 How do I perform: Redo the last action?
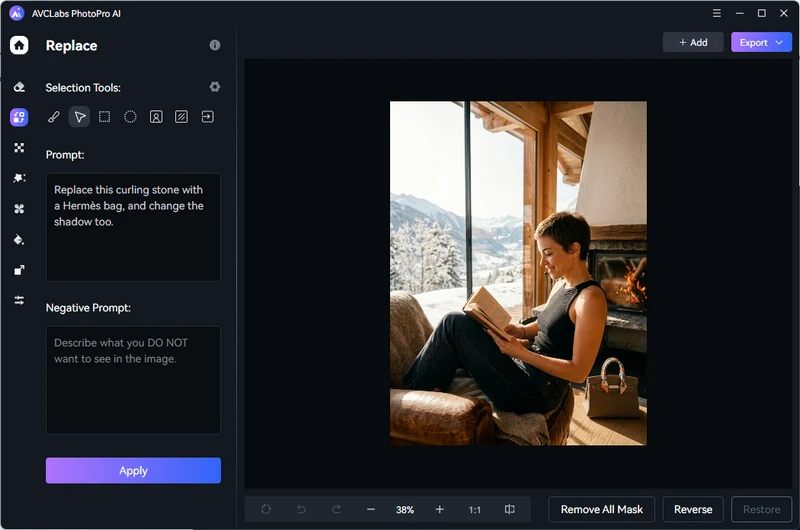[336, 509]
